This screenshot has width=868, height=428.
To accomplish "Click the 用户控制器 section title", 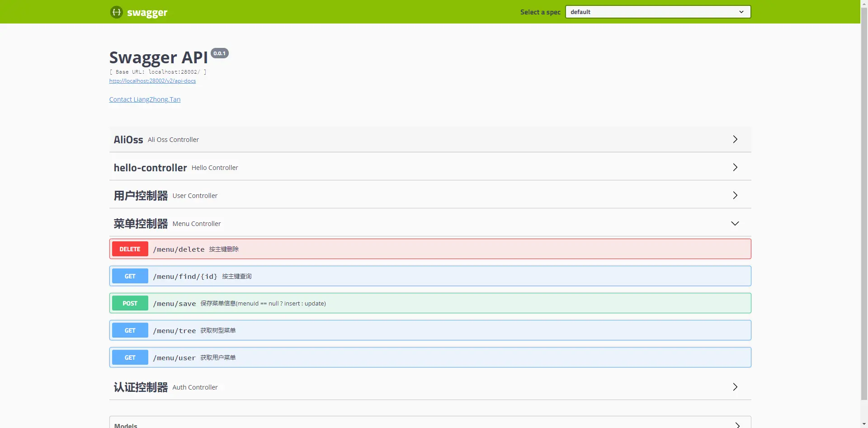I will click(141, 196).
